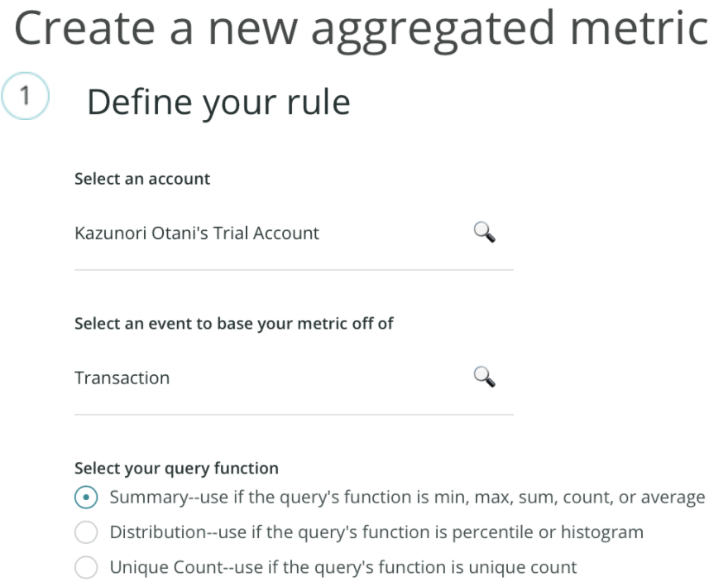
Task: Click the Transaction event text
Action: point(122,378)
